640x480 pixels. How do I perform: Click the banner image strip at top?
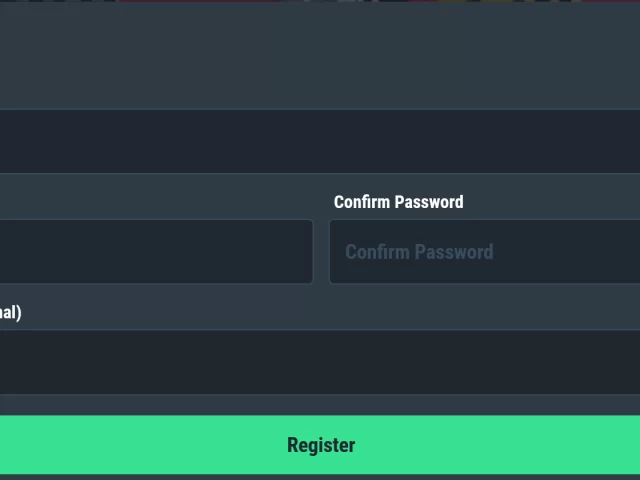[x=320, y=1]
